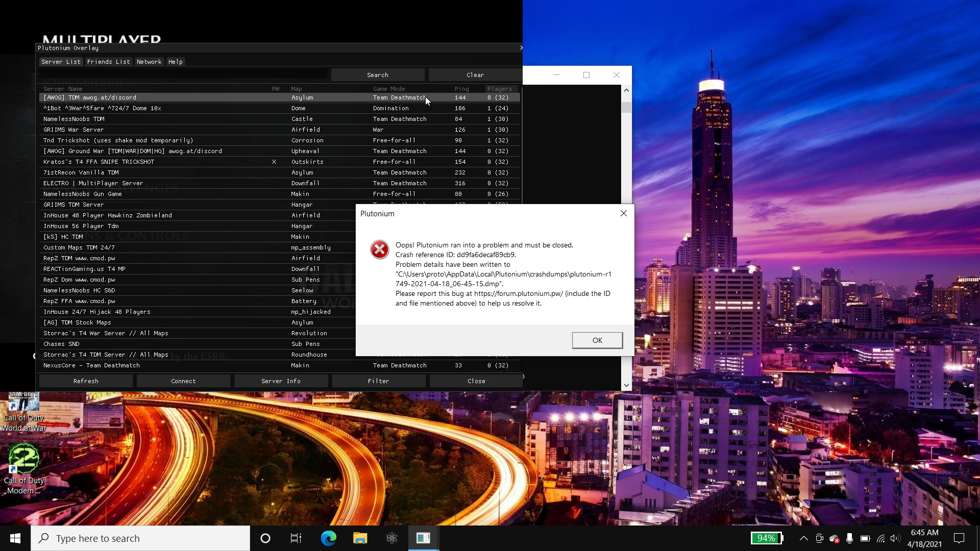The width and height of the screenshot is (980, 551).
Task: Click the Clear button
Action: pos(475,75)
